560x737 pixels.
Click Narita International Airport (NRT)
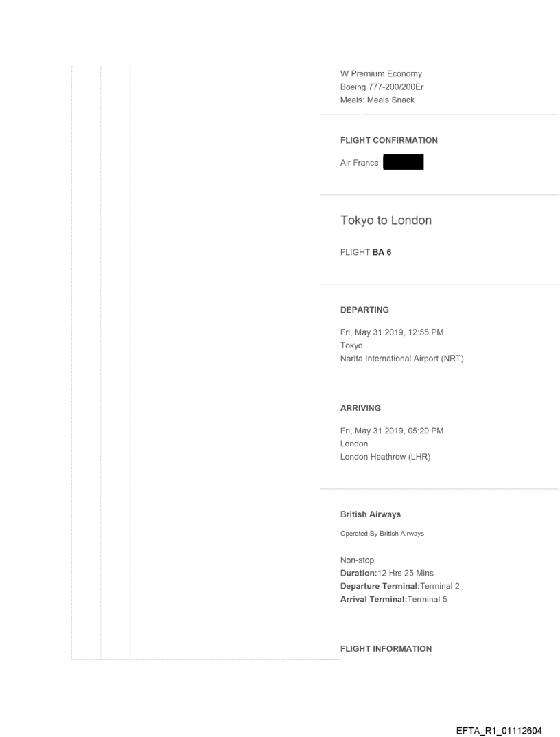[x=402, y=359]
